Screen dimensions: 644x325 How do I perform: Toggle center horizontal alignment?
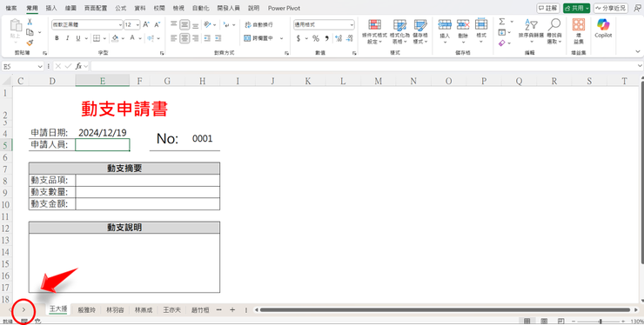184,38
